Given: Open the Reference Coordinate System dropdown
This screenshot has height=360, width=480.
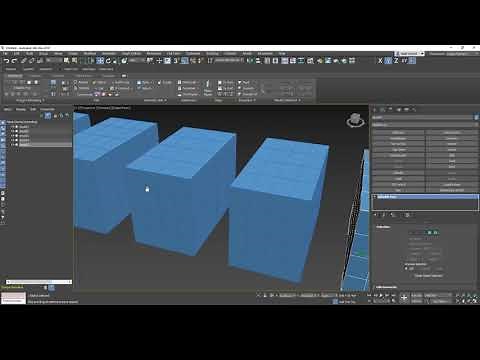Looking at the screenshot, I should 137,61.
